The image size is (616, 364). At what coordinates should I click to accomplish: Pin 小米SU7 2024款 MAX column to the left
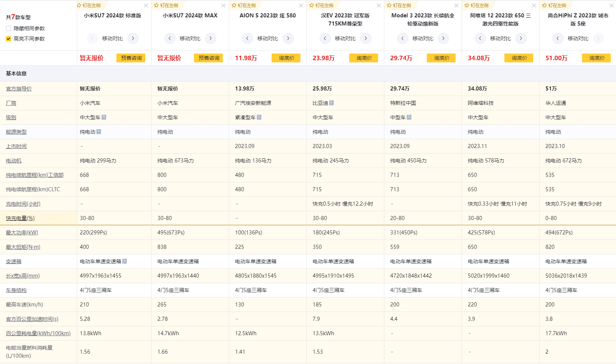point(166,6)
